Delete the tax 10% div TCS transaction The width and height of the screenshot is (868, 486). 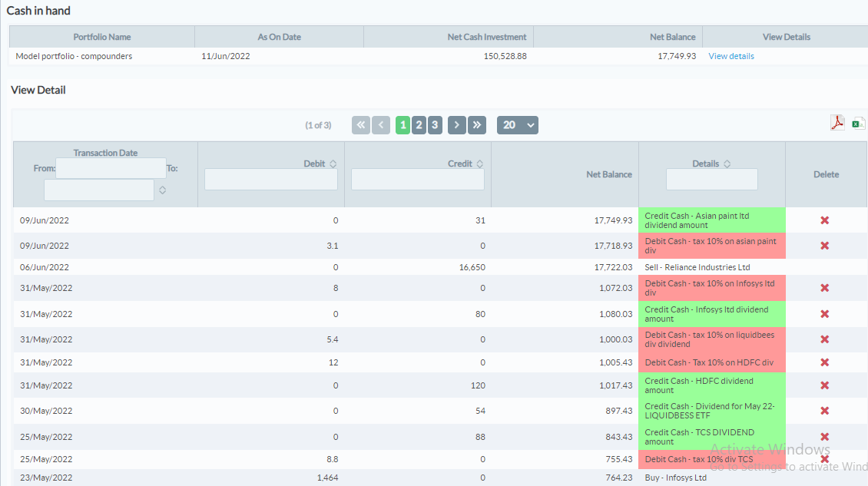tap(825, 458)
